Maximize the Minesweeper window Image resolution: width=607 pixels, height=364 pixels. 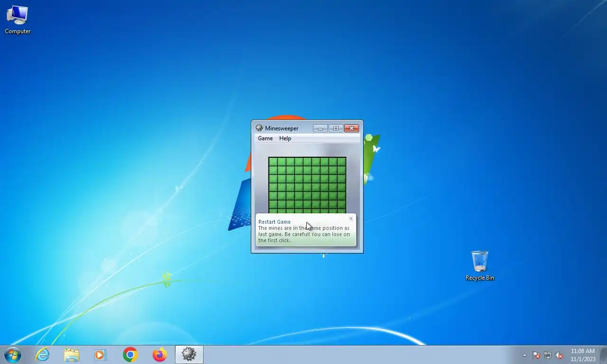pos(336,128)
